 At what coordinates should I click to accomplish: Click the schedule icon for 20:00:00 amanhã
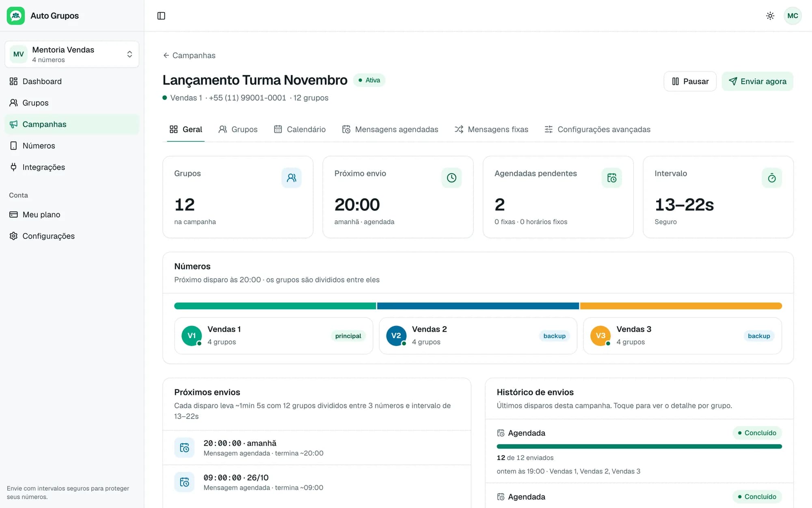(184, 448)
